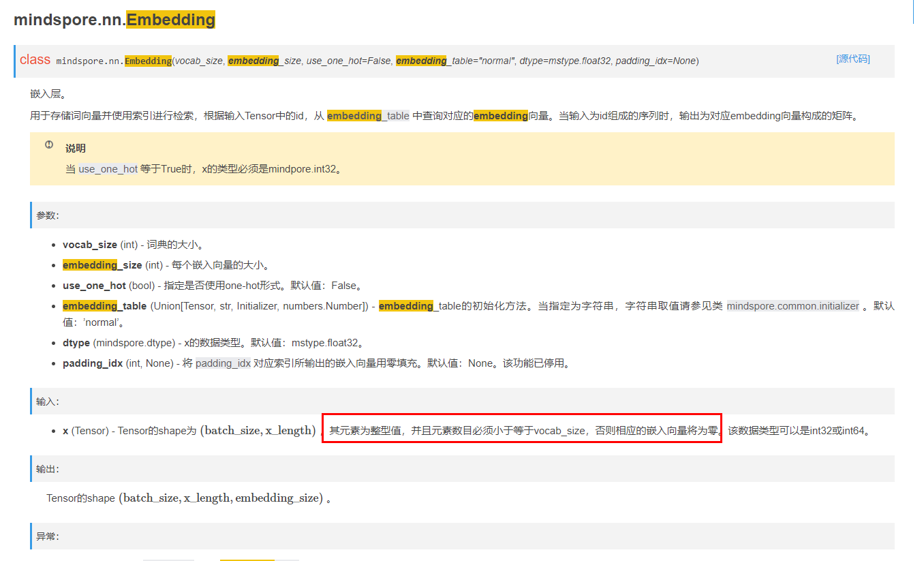This screenshot has width=924, height=561.
Task: Click the 异常 section header
Action: [462, 536]
